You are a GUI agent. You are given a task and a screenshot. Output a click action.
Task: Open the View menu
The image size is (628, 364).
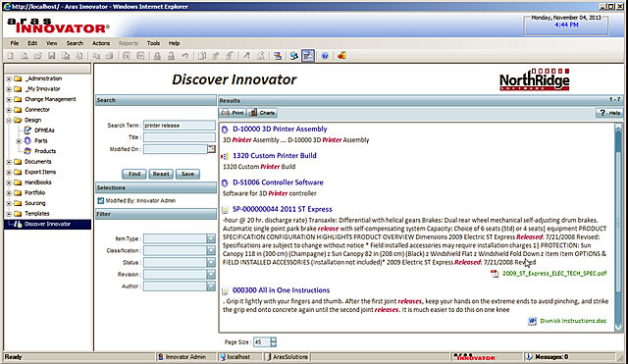52,43
